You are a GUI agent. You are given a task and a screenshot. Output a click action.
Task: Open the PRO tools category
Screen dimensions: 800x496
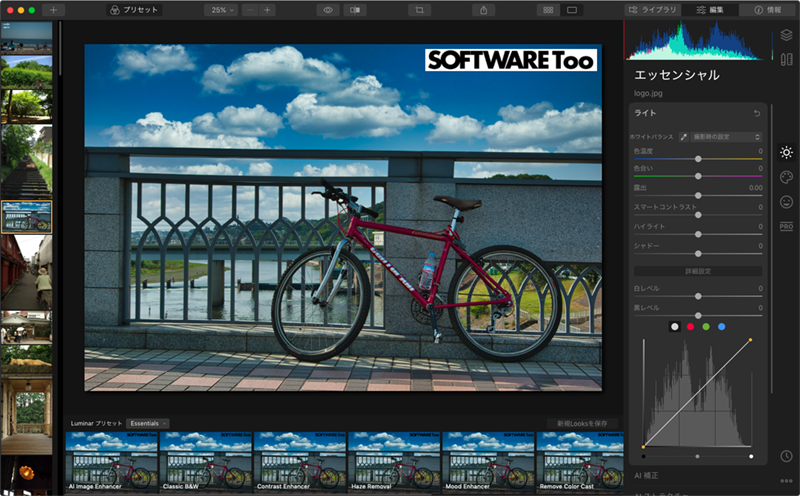coord(786,227)
